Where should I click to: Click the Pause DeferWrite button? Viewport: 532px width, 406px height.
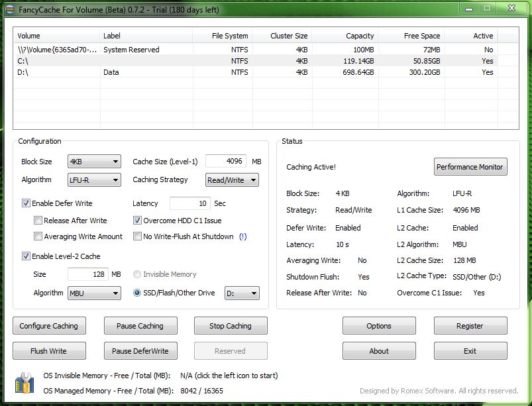point(140,351)
